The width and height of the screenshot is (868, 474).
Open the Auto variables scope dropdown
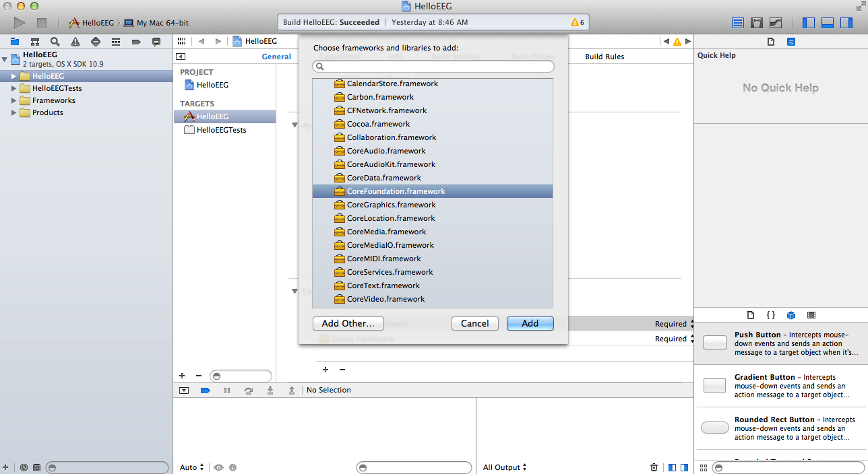192,467
